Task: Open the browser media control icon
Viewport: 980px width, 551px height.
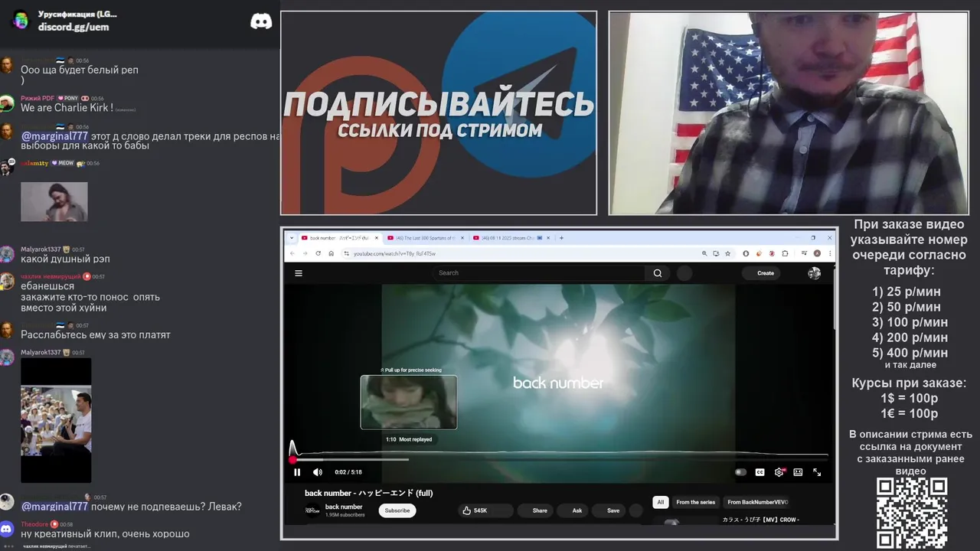Action: [804, 253]
